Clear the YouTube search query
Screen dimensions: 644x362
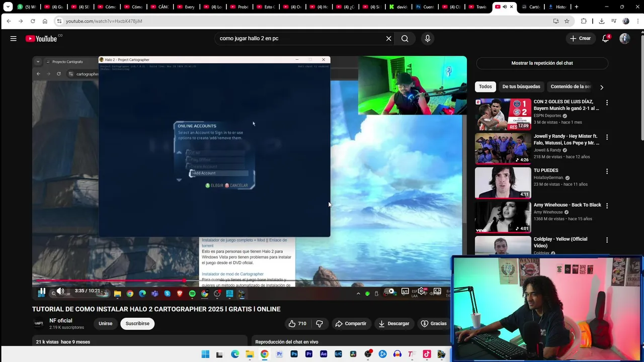tap(388, 39)
